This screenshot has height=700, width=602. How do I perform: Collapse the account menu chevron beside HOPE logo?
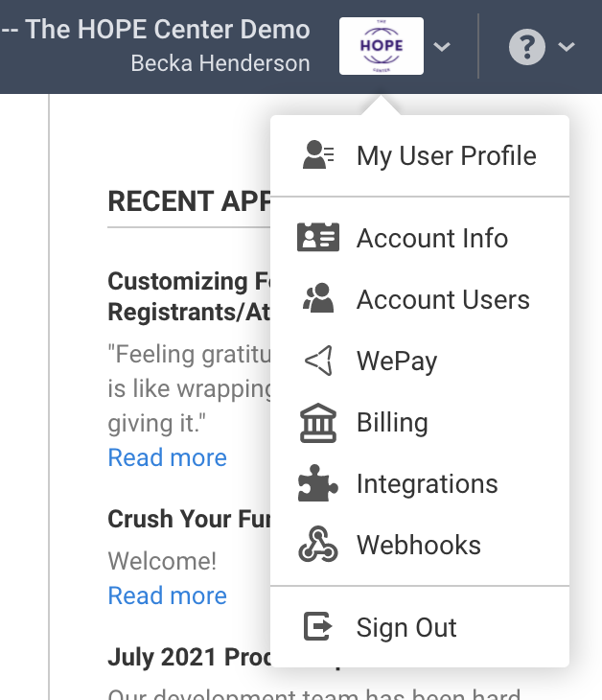pyautogui.click(x=442, y=47)
